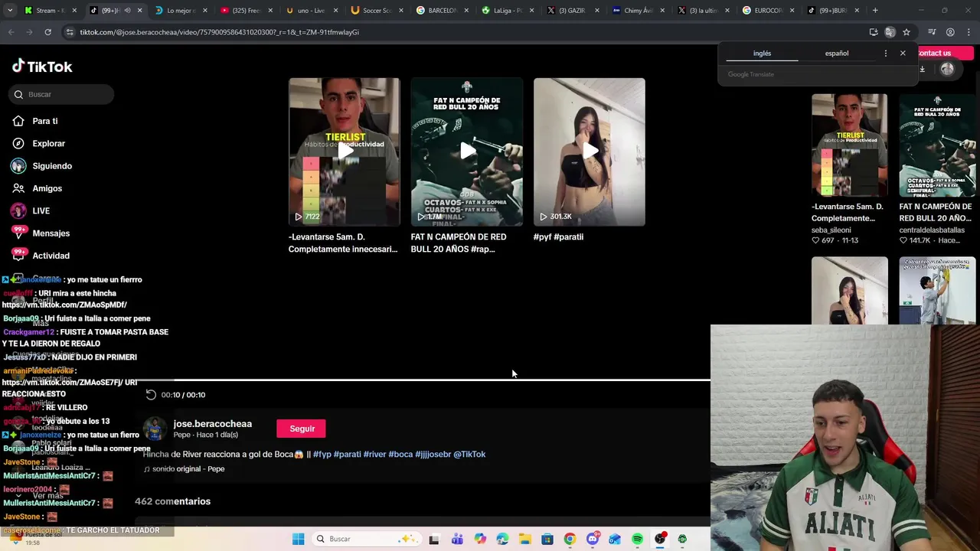The image size is (980, 551).
Task: Follow jose.beracocheaa with Seguir button
Action: click(302, 429)
